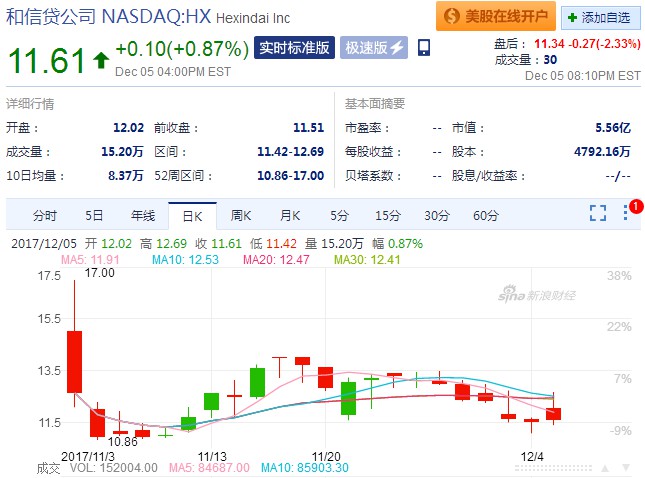The image size is (645, 478).
Task: Click volume MA10: 85903.30 label
Action: click(305, 468)
